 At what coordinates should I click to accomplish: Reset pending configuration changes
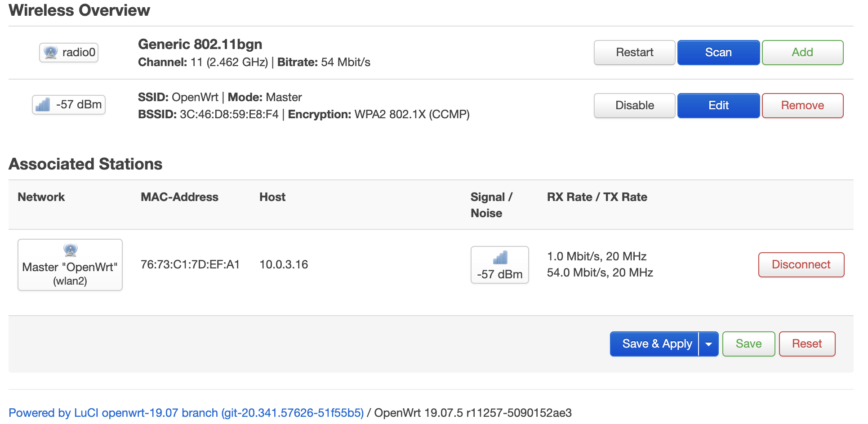point(806,344)
